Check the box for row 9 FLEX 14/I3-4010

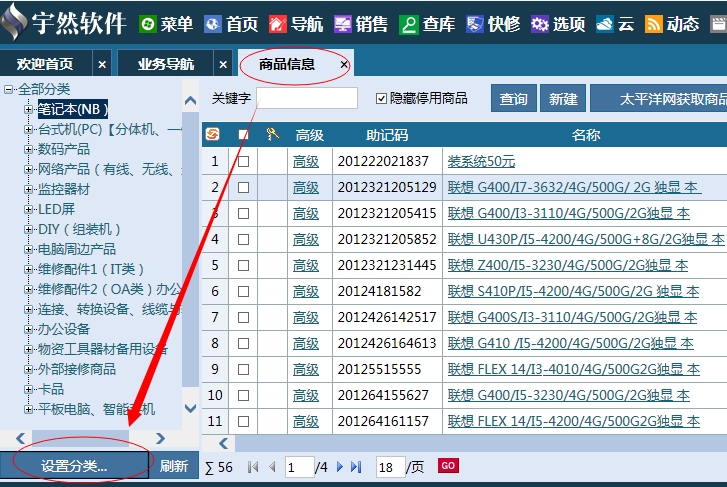coord(243,369)
